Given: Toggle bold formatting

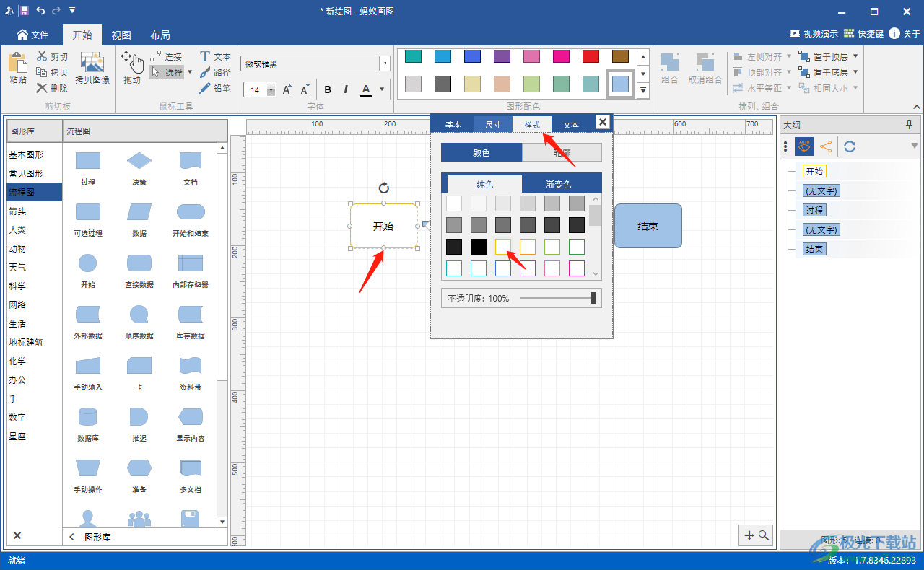Looking at the screenshot, I should 328,89.
